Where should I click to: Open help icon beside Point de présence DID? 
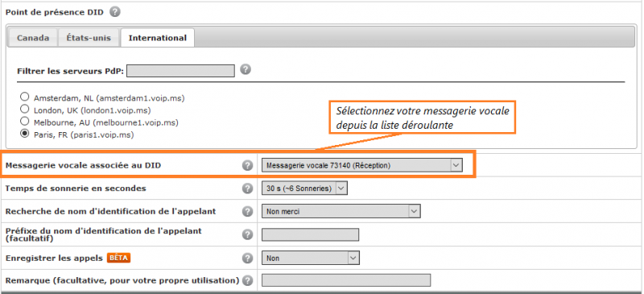pyautogui.click(x=115, y=12)
